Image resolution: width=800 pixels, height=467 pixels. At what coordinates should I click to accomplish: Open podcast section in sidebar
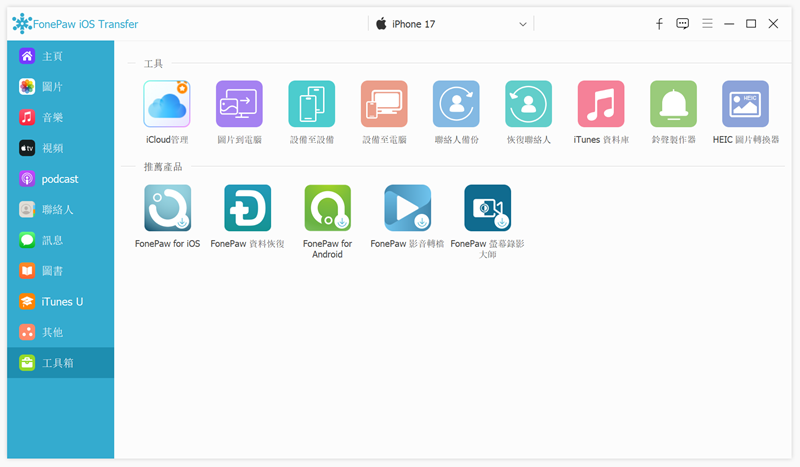click(61, 179)
